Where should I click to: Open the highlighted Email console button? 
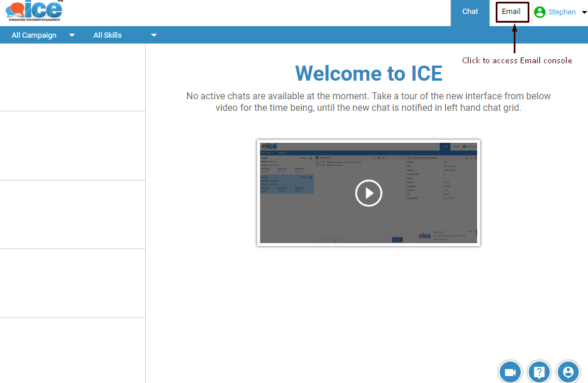coord(511,11)
